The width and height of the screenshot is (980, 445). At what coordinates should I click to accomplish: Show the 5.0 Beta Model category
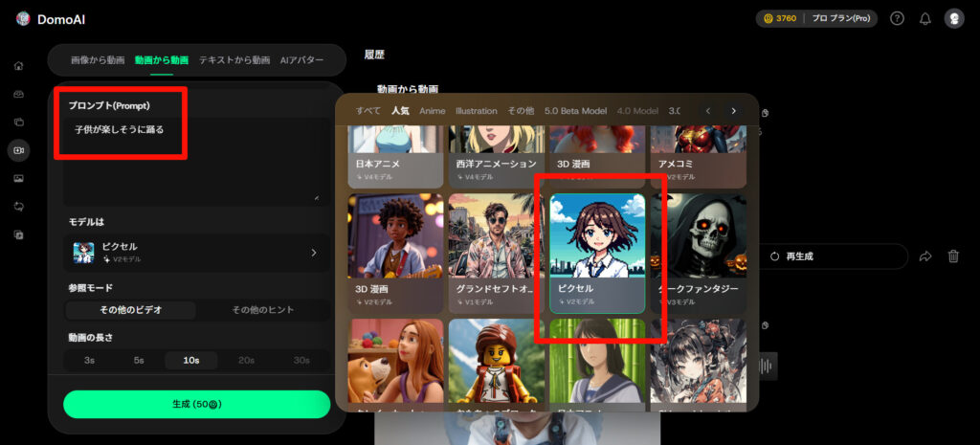tap(575, 111)
